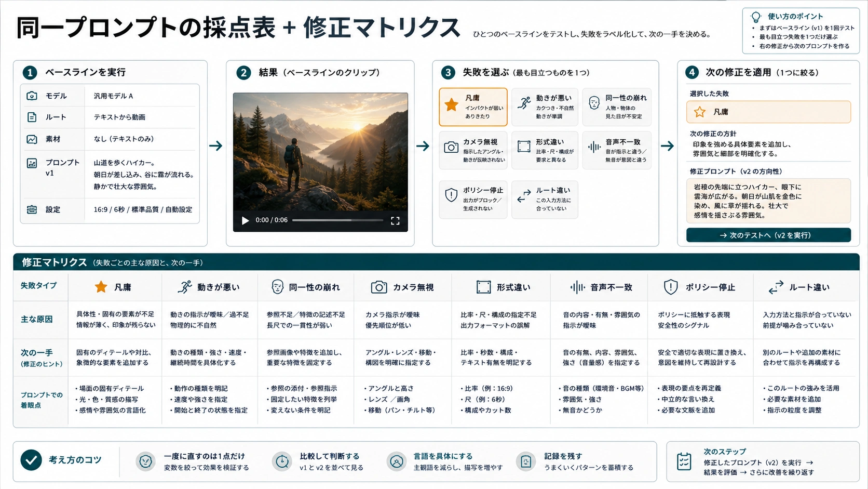Image resolution: width=868 pixels, height=489 pixels.
Task: Click the note icon beside 記録を残す
Action: [x=526, y=461]
